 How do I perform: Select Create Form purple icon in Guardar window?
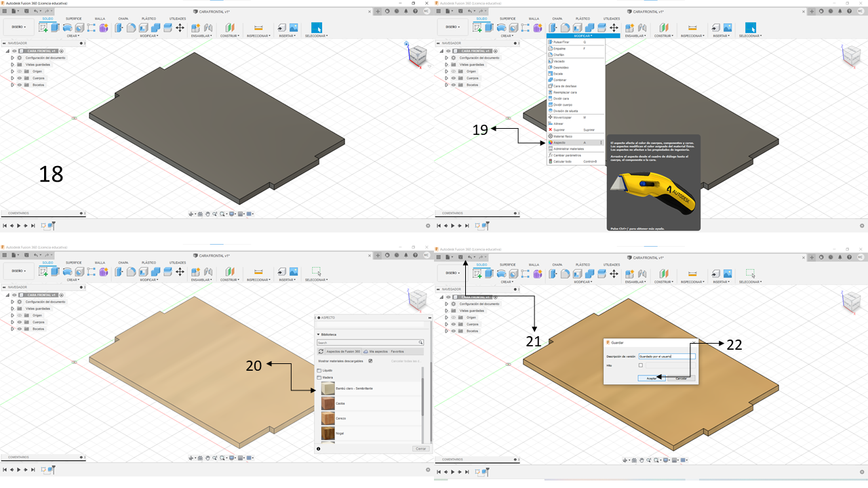[x=538, y=273]
